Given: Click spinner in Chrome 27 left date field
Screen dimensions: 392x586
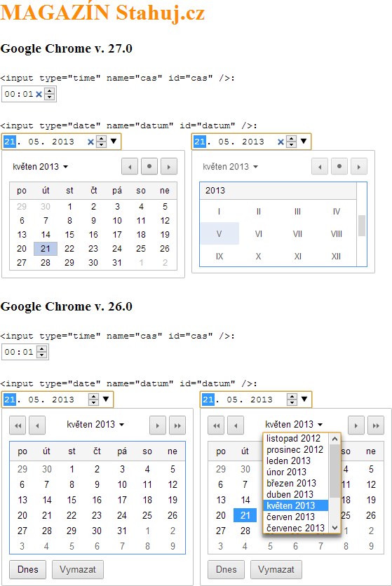Looking at the screenshot, I should [102, 142].
